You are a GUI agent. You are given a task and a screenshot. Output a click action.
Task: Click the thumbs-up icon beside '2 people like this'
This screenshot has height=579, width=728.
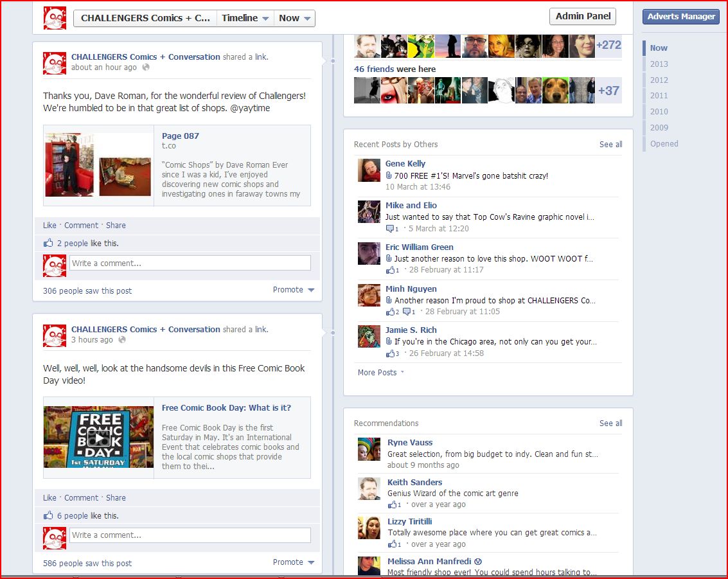click(48, 243)
